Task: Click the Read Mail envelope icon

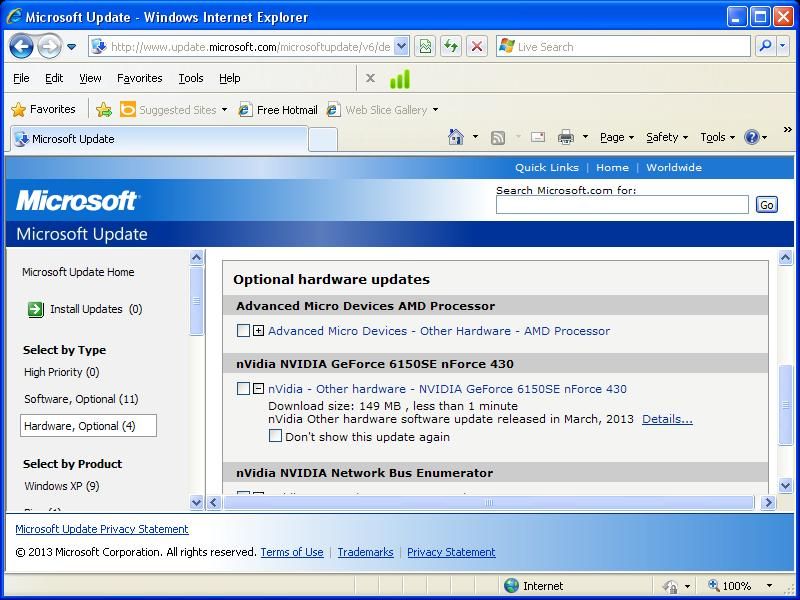Action: [x=538, y=137]
